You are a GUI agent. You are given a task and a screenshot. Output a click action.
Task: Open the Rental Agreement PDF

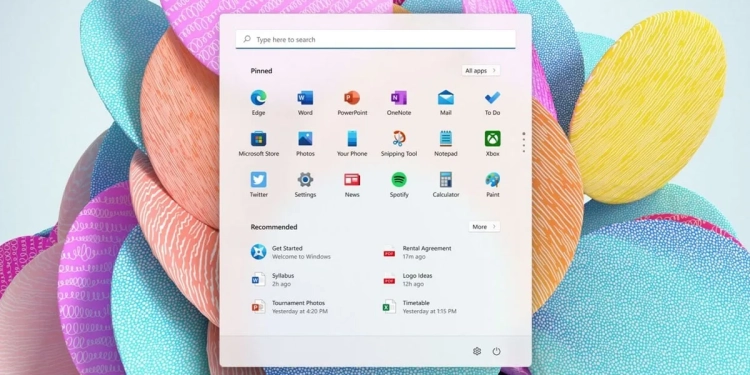417,252
